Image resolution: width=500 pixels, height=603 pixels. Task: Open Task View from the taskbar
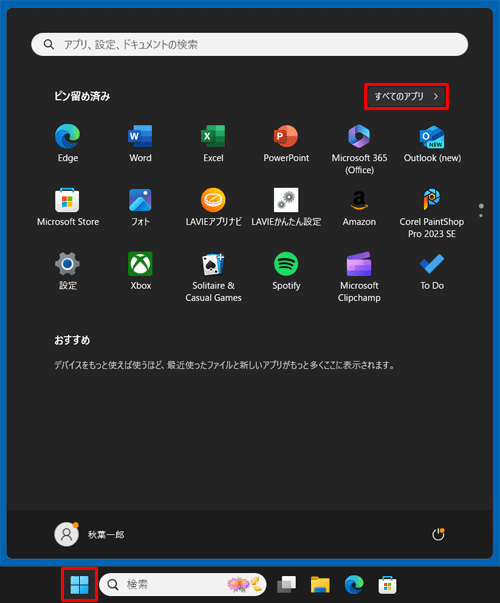(287, 585)
